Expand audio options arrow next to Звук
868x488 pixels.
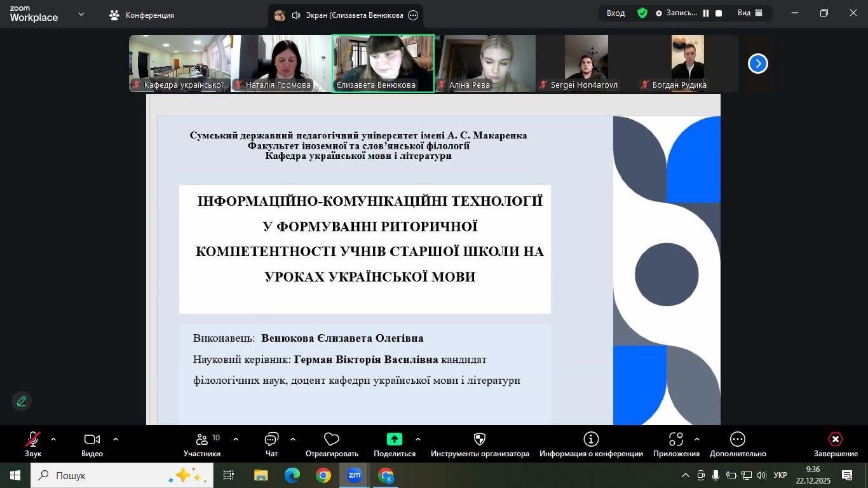click(x=53, y=439)
